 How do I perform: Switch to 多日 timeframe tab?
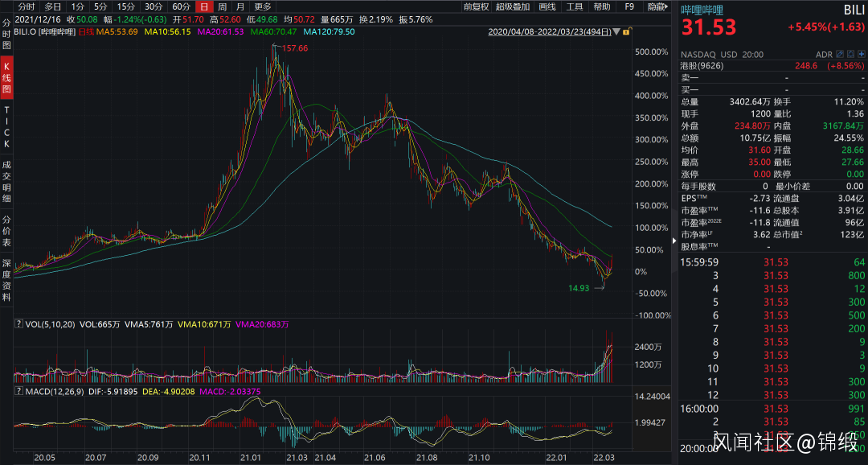pyautogui.click(x=53, y=6)
